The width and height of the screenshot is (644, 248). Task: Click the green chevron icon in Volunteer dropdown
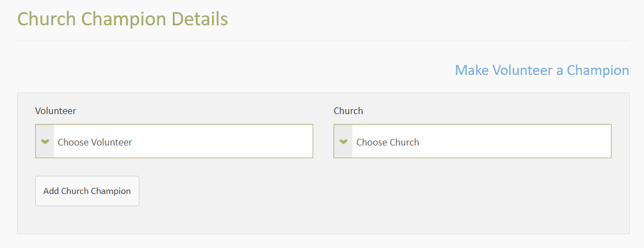pos(45,142)
